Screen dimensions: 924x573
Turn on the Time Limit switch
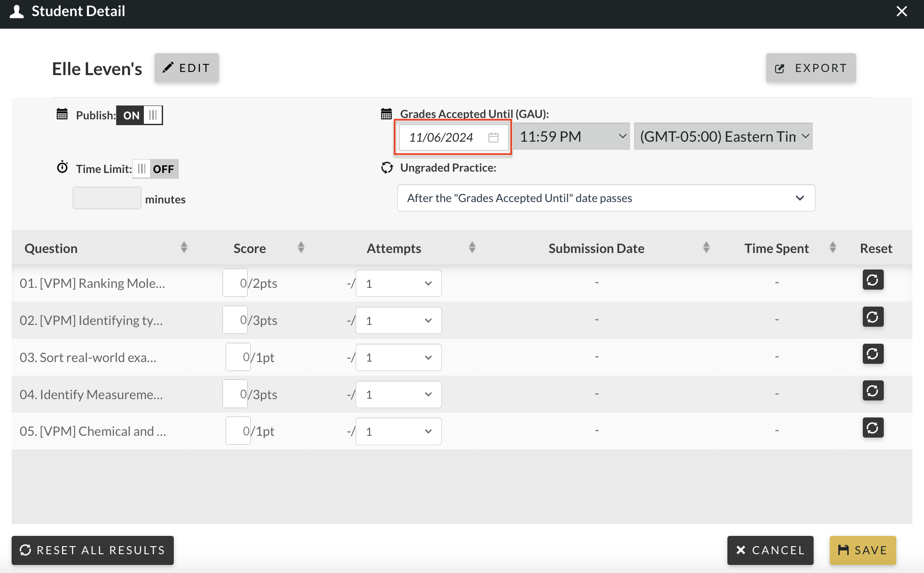(x=155, y=169)
